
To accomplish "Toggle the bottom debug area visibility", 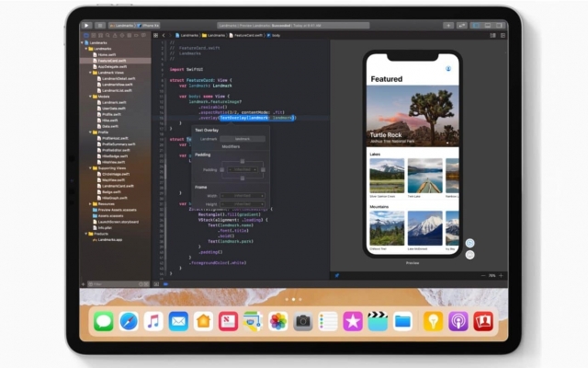I will tap(488, 26).
